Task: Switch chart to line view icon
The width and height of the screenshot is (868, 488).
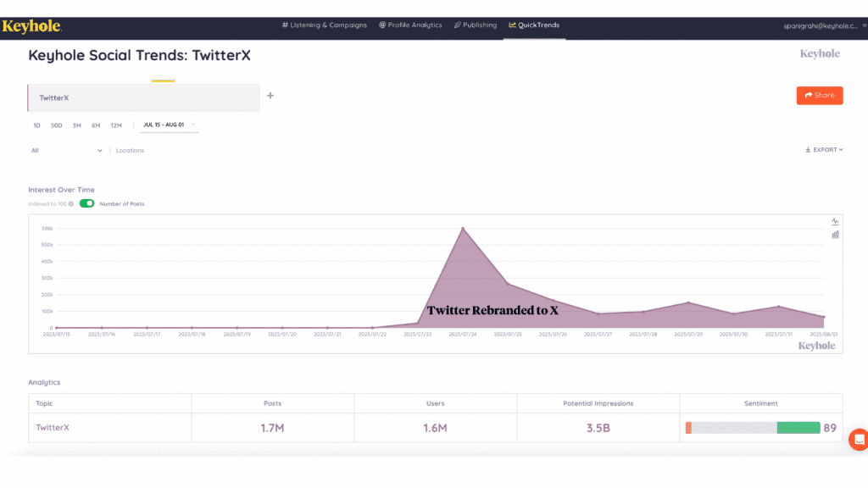Action: [835, 221]
